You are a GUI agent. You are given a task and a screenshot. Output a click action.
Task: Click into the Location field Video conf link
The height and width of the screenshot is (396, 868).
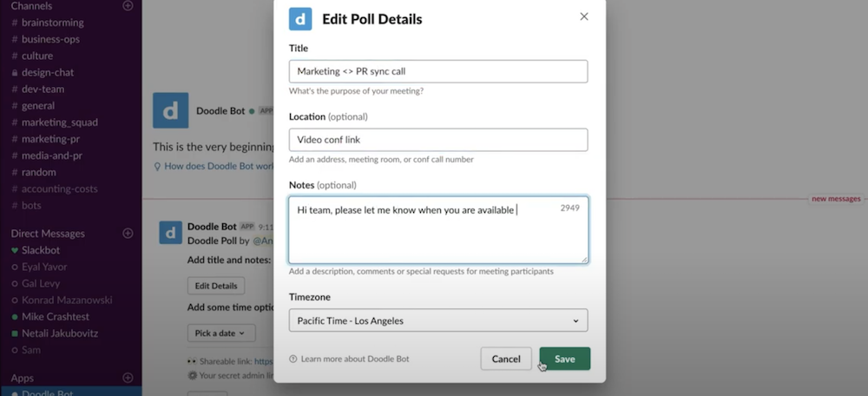point(437,140)
